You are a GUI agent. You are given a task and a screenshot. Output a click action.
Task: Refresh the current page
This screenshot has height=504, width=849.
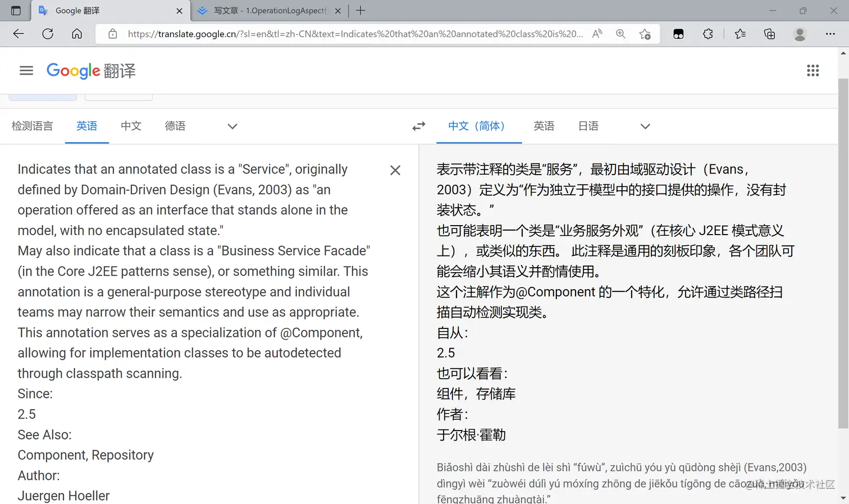click(x=48, y=34)
